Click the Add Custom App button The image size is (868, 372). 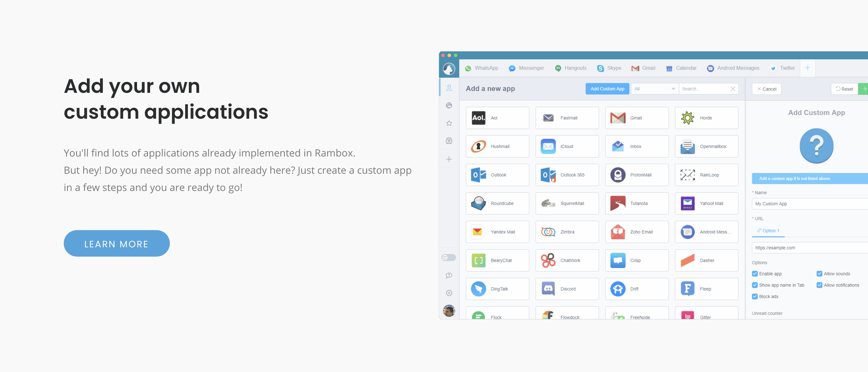coord(607,89)
